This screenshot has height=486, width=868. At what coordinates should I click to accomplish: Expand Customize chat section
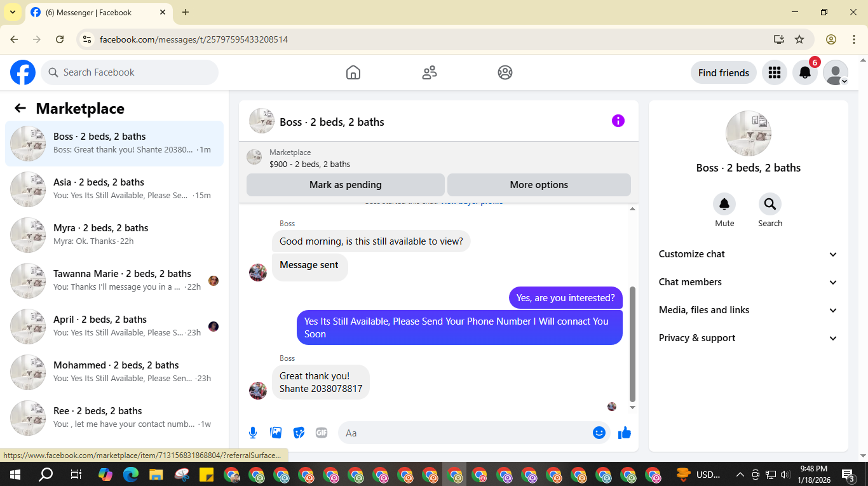click(749, 254)
